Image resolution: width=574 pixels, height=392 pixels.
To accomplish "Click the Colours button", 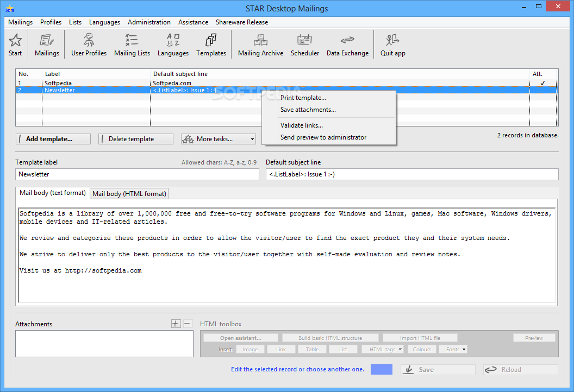I will pos(422,349).
